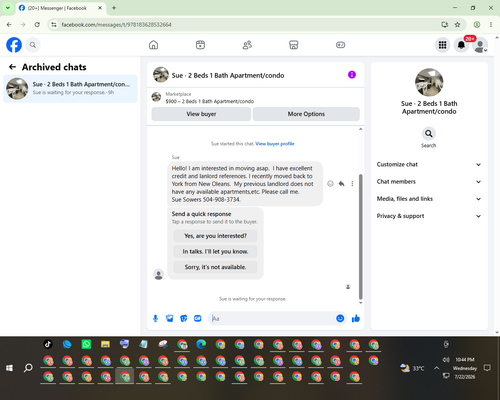This screenshot has height=400, width=500.
Task: Open a new browser tab
Action: (114, 8)
